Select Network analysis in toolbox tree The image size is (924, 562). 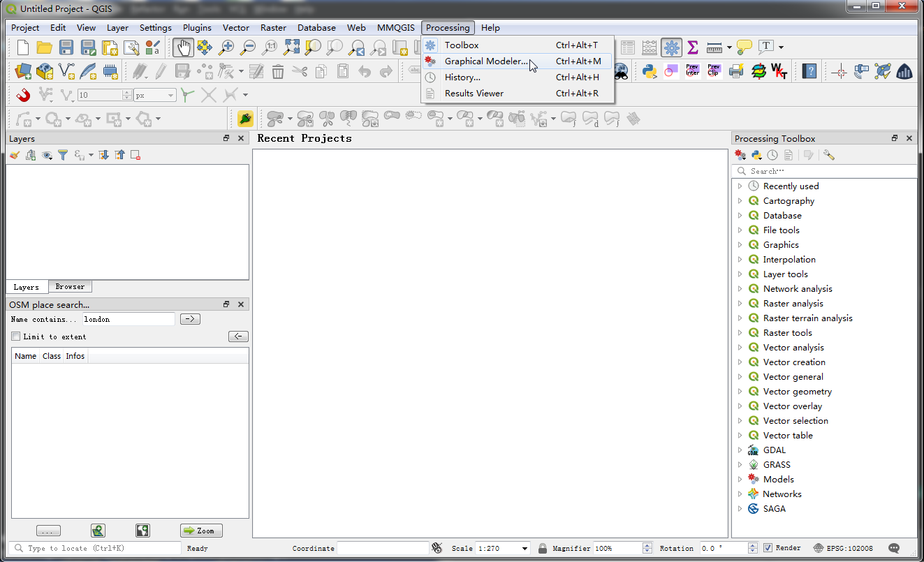(x=798, y=288)
